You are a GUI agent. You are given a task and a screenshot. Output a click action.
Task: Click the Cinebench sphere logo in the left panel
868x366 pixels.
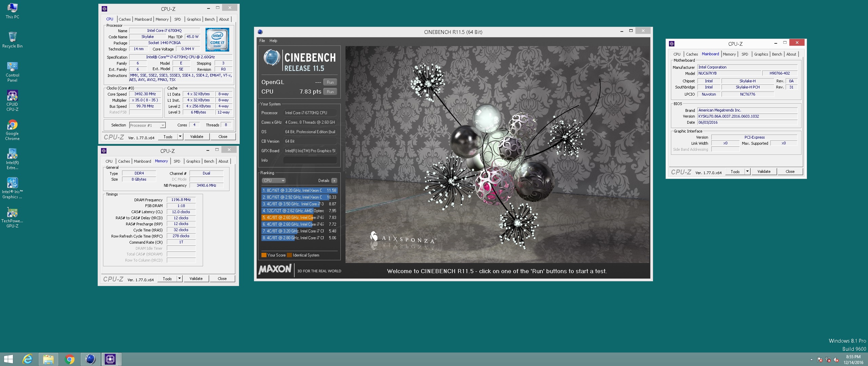(x=272, y=58)
